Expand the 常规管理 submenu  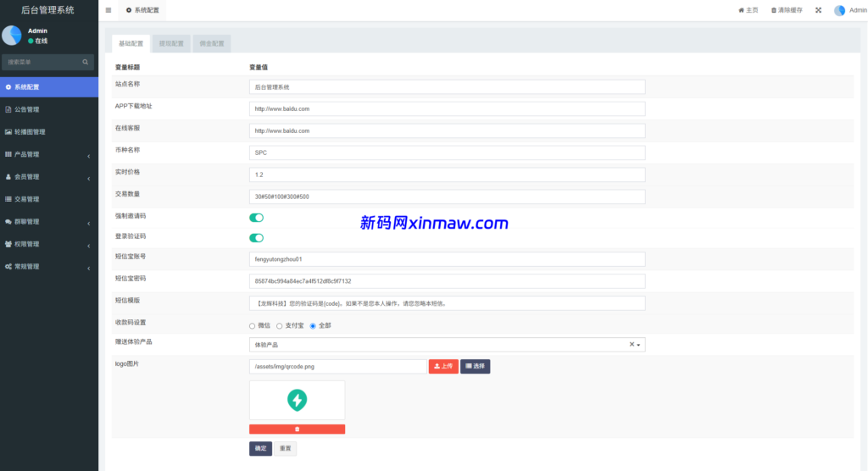49,267
